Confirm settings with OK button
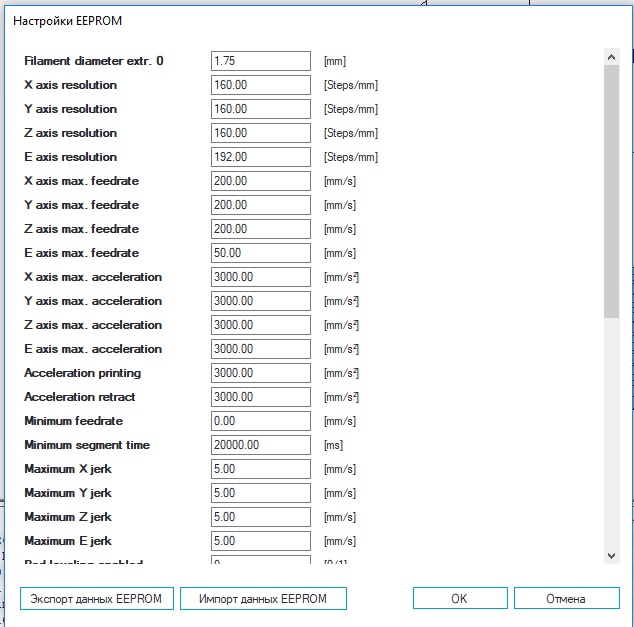 pyautogui.click(x=460, y=598)
